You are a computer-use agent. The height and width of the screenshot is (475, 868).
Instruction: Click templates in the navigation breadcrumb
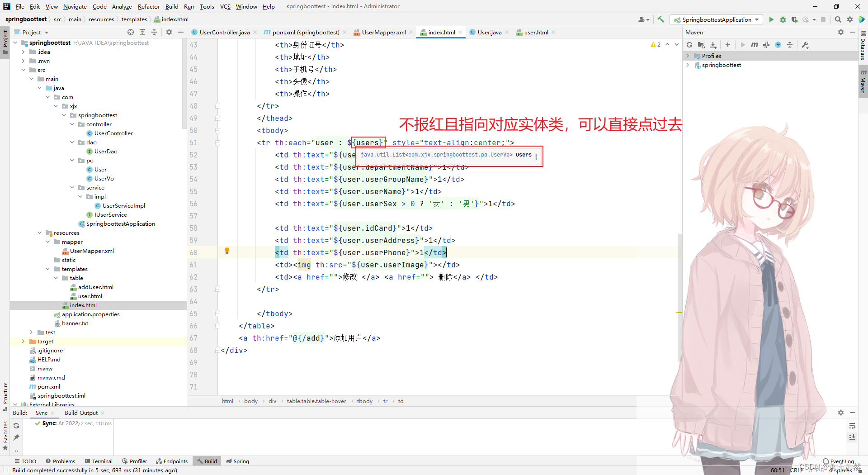point(134,19)
